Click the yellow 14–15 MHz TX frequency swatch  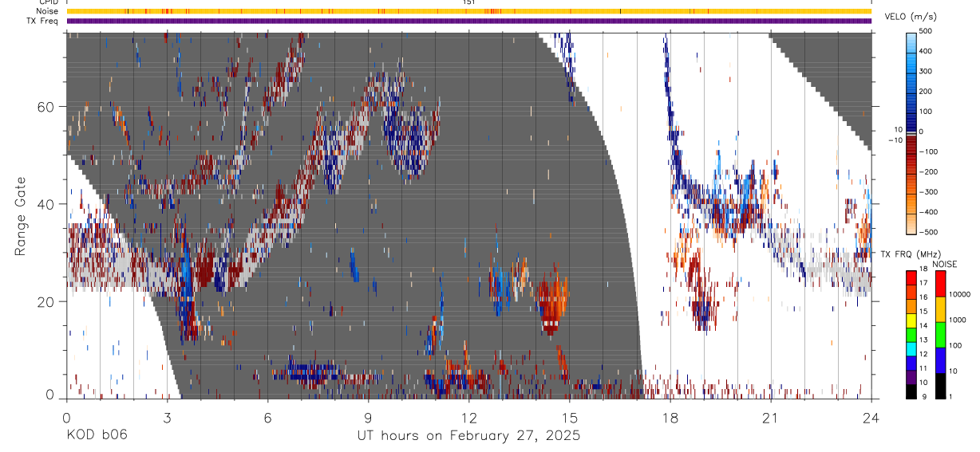[x=911, y=320]
